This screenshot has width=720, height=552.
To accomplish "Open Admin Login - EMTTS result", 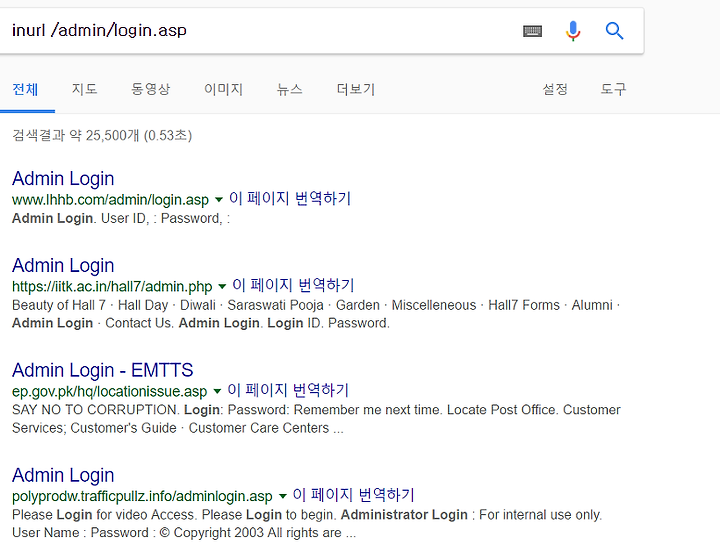I will [x=102, y=370].
